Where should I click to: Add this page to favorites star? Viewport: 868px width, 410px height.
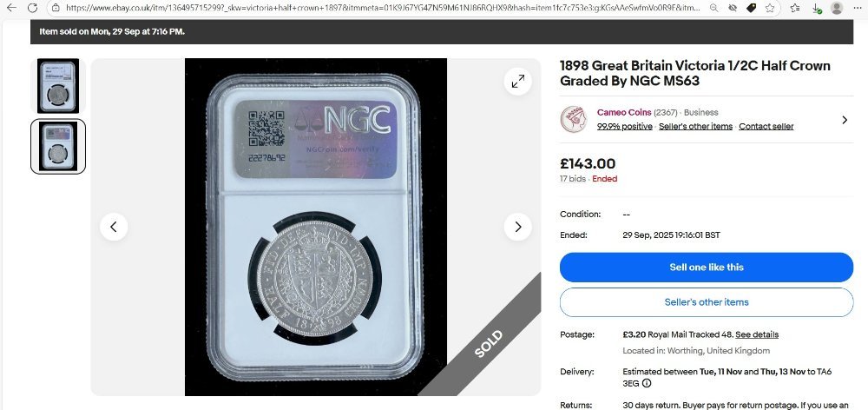point(770,8)
